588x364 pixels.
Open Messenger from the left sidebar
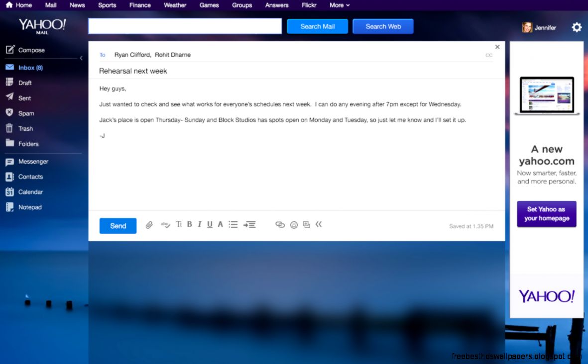pyautogui.click(x=9, y=161)
